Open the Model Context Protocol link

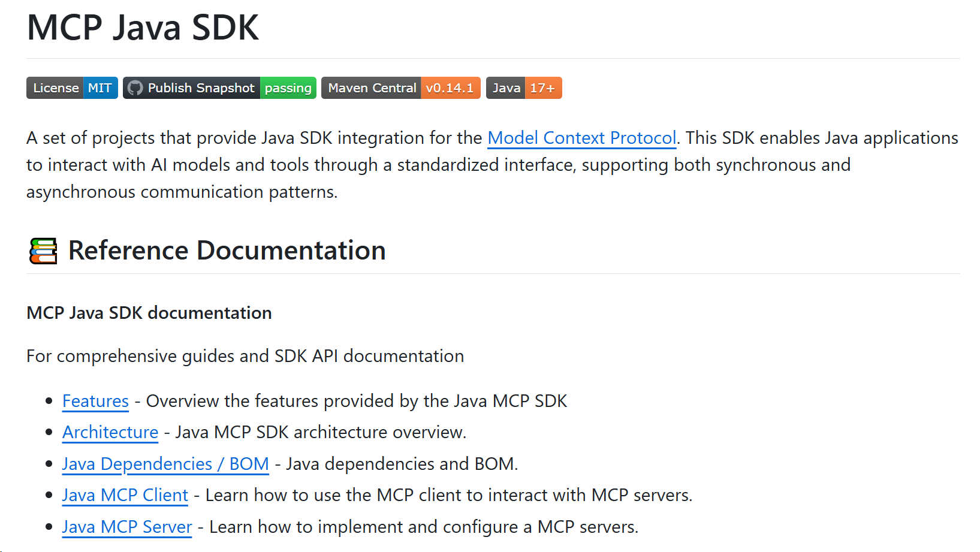[x=582, y=138]
